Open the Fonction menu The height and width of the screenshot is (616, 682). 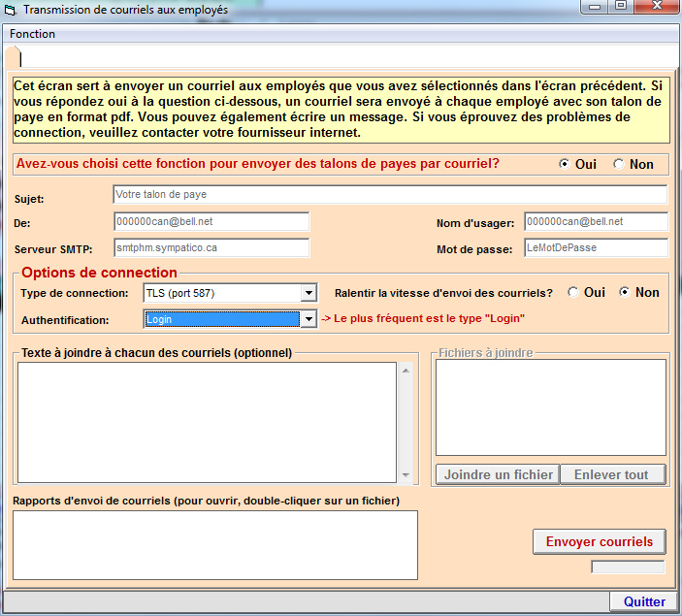click(x=32, y=34)
